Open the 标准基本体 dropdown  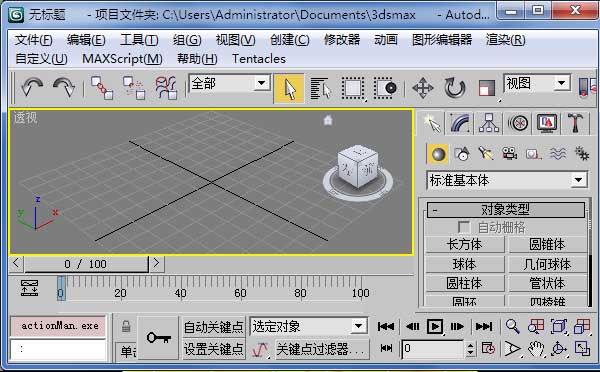(507, 180)
